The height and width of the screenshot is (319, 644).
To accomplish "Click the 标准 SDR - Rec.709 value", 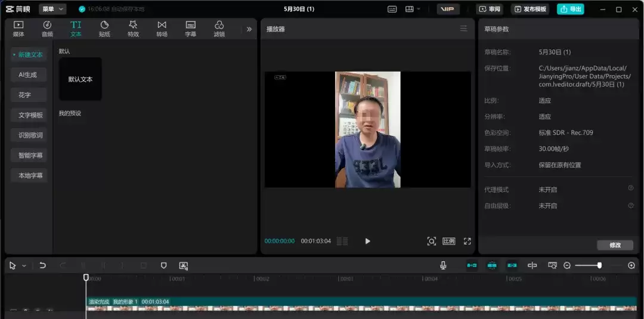I will 566,132.
